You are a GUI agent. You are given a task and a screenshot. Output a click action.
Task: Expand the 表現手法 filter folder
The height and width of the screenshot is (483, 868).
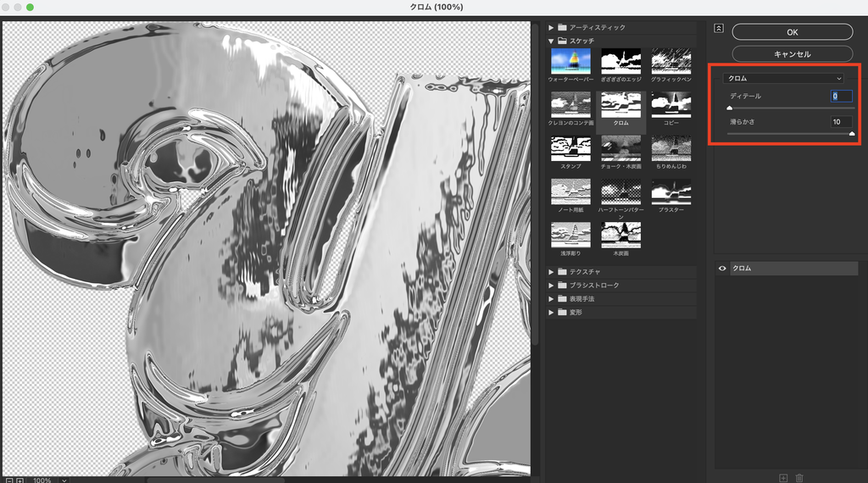click(551, 299)
